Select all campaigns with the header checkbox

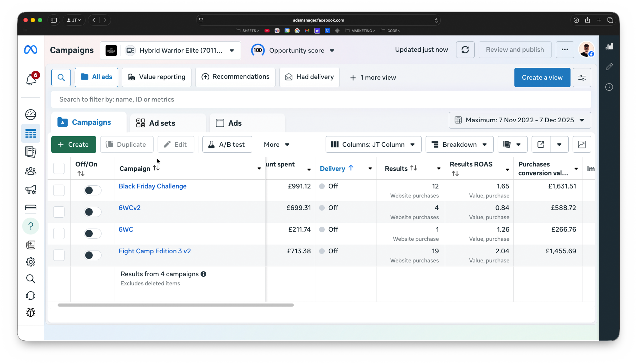tap(59, 168)
